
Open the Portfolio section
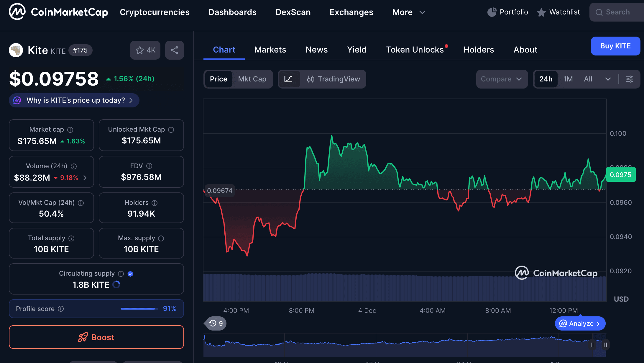pyautogui.click(x=507, y=12)
